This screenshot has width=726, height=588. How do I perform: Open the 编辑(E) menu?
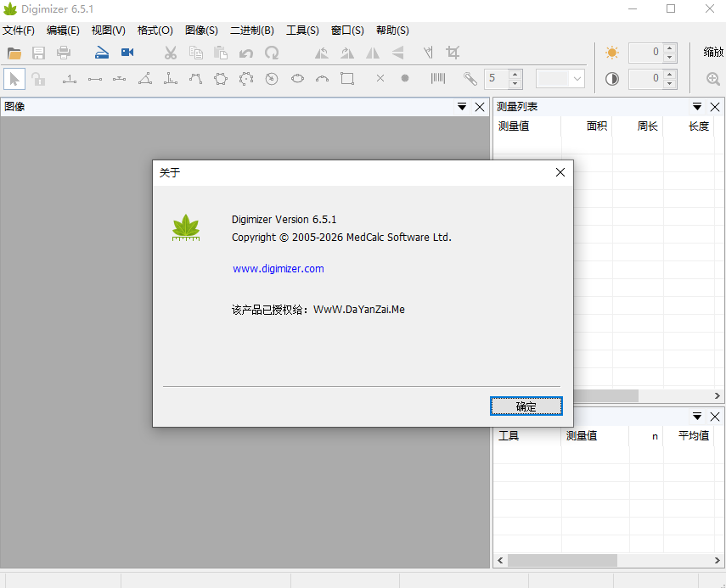63,31
